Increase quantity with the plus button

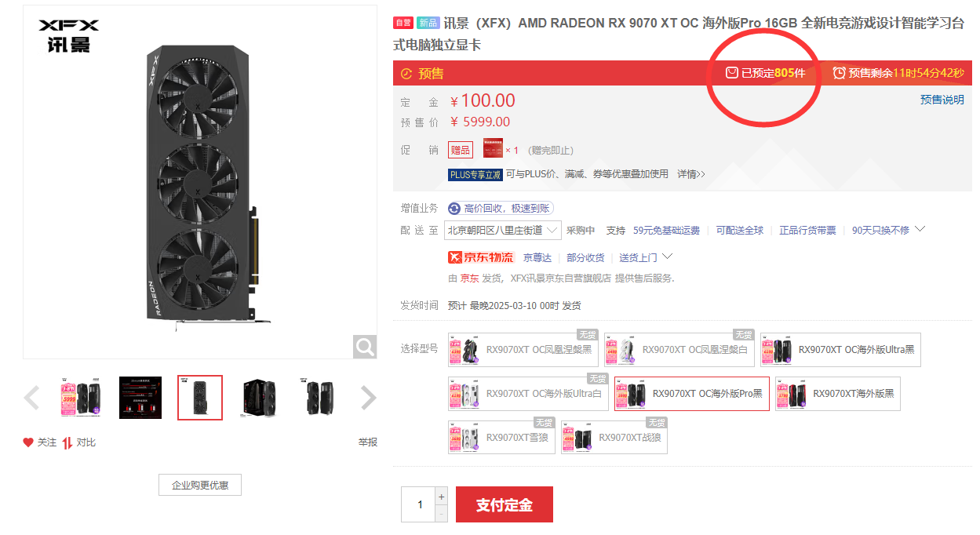[441, 496]
